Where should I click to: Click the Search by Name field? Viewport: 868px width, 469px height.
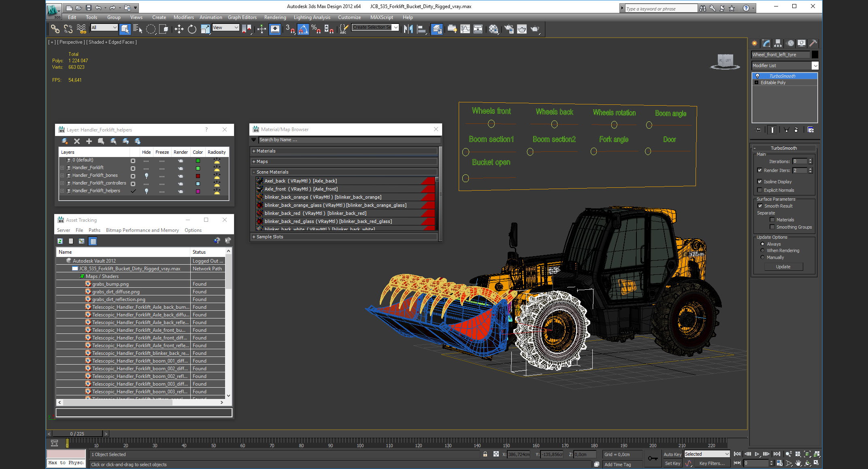[x=349, y=140]
